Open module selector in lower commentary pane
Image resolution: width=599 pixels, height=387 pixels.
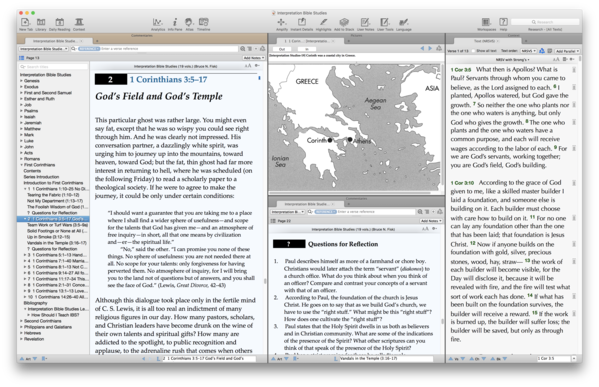[x=288, y=212]
